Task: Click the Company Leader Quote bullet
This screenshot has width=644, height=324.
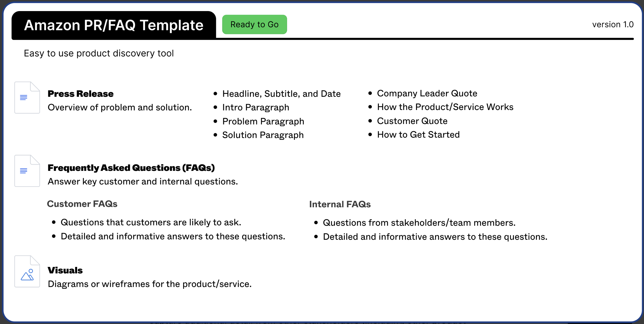Action: pyautogui.click(x=427, y=93)
